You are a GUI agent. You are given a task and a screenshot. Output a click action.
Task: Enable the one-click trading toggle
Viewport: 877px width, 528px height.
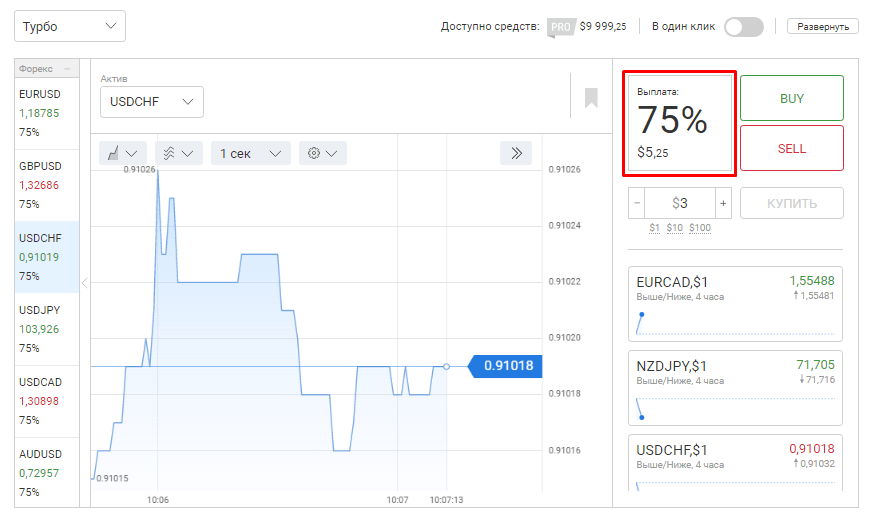tap(743, 27)
